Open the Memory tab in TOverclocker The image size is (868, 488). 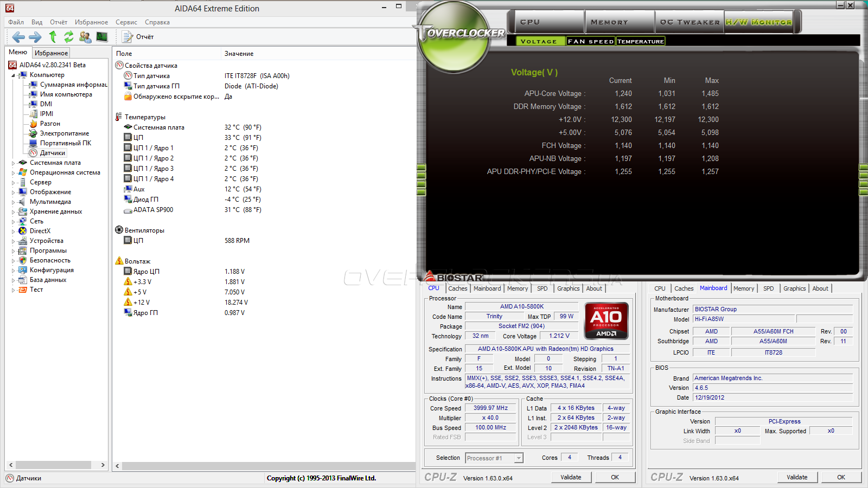pos(620,22)
